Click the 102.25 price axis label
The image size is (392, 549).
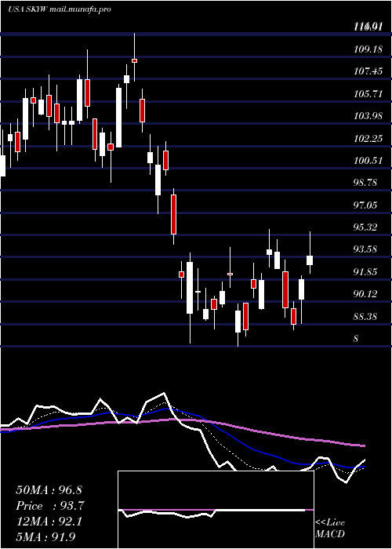pyautogui.click(x=366, y=139)
